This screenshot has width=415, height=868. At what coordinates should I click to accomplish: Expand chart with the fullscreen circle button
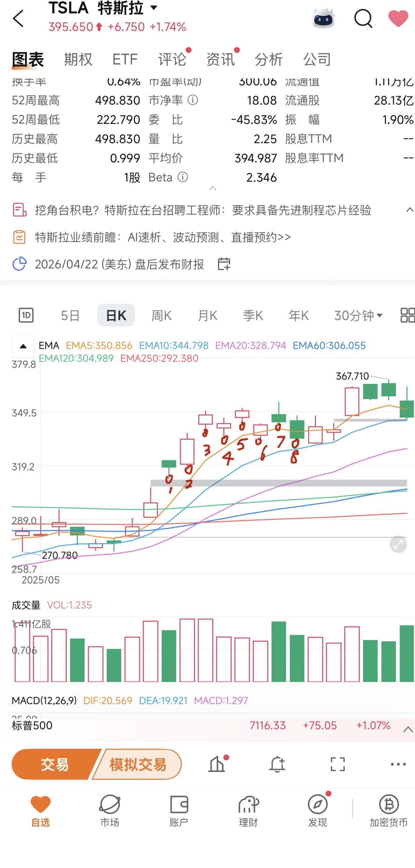coord(398,545)
